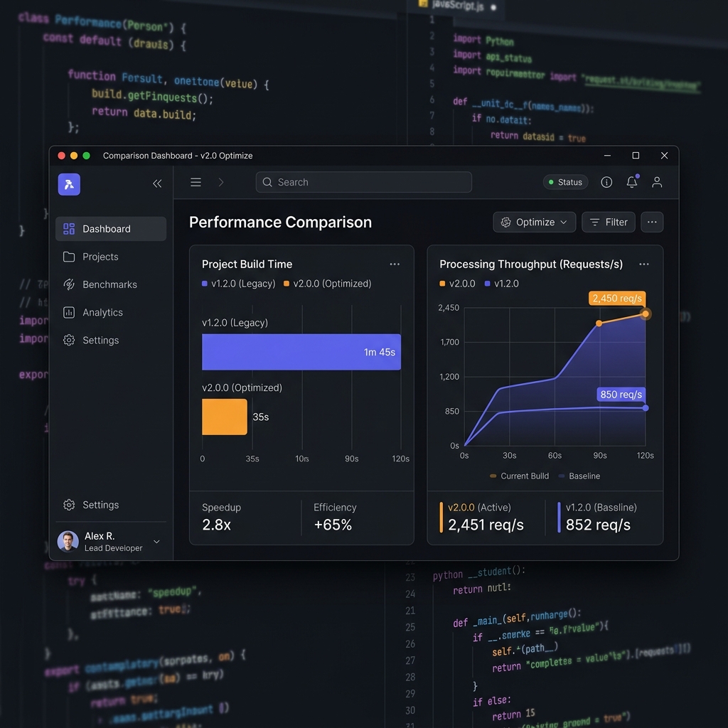
Task: Open the info circle icon
Action: click(606, 182)
